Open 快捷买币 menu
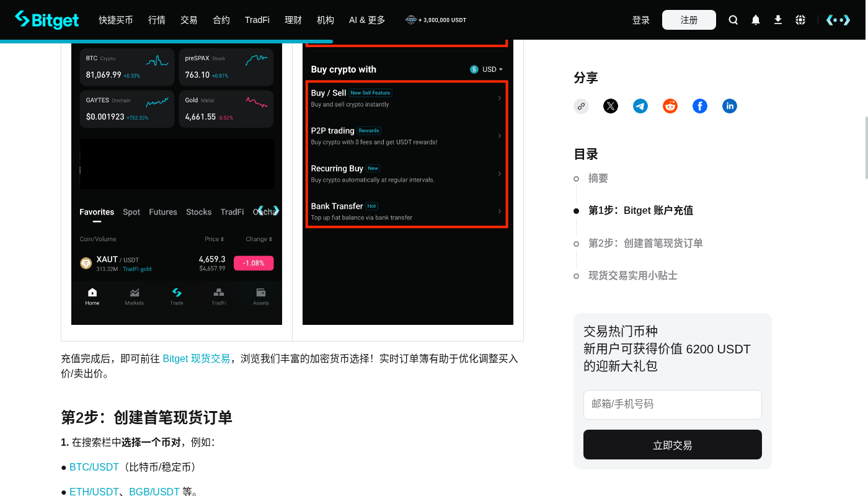Screen dimensions: 868x496 click(x=116, y=20)
